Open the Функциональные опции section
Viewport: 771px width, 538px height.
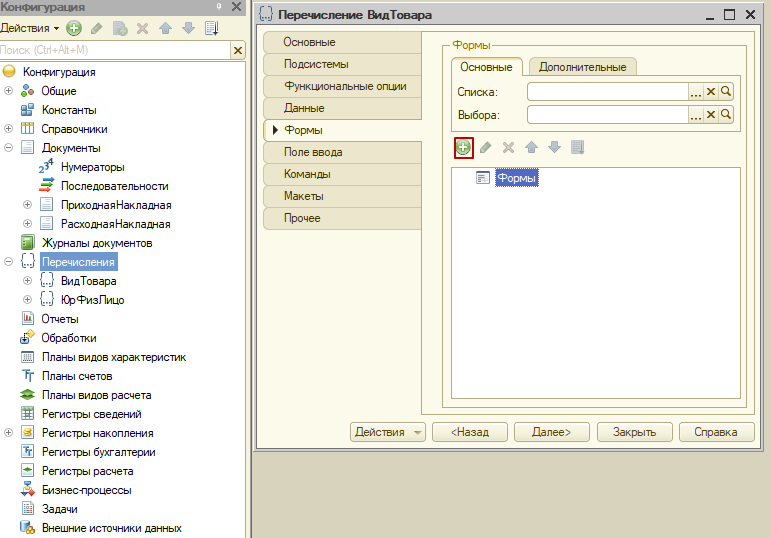343,86
